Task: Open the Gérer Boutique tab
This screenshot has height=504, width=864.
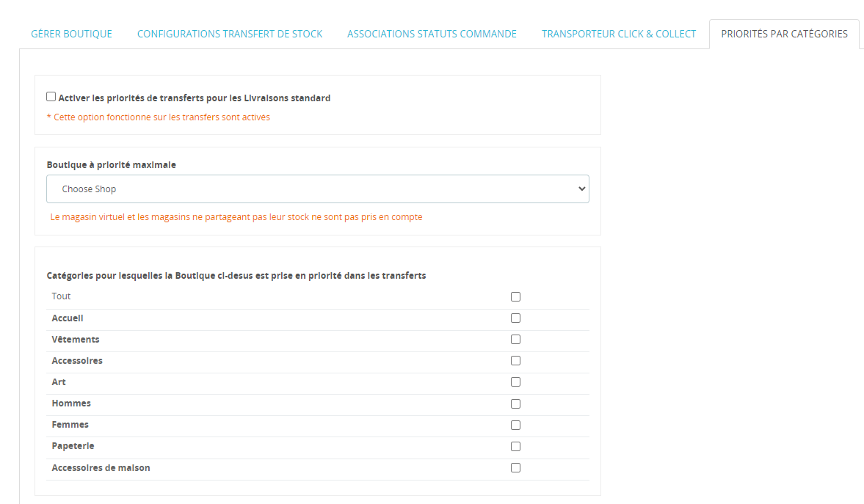Action: pyautogui.click(x=72, y=34)
